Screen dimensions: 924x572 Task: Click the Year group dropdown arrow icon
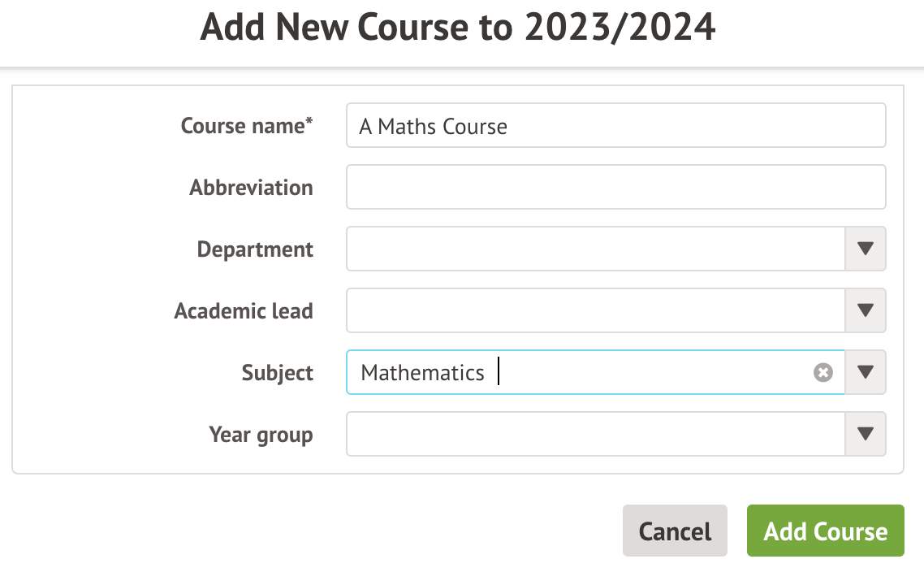point(866,434)
